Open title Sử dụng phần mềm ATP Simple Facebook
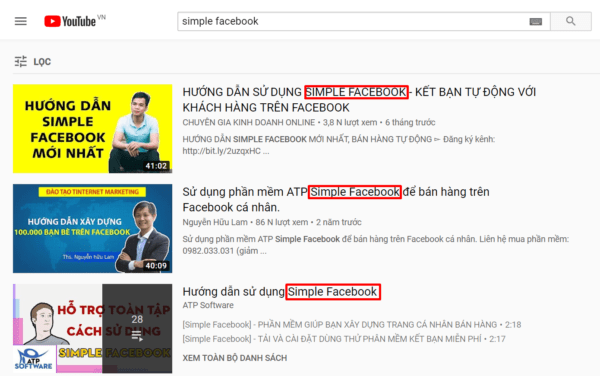600x376 pixels. (x=336, y=199)
